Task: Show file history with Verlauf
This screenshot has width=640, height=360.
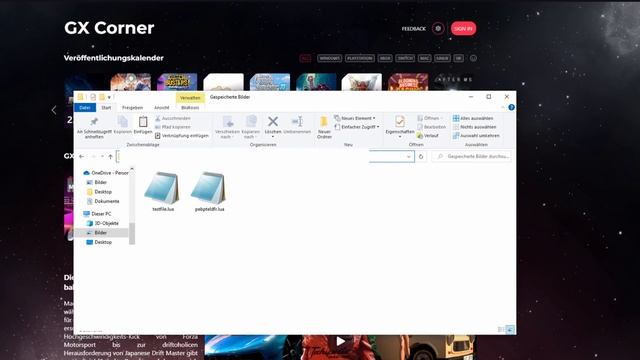Action: point(428,136)
